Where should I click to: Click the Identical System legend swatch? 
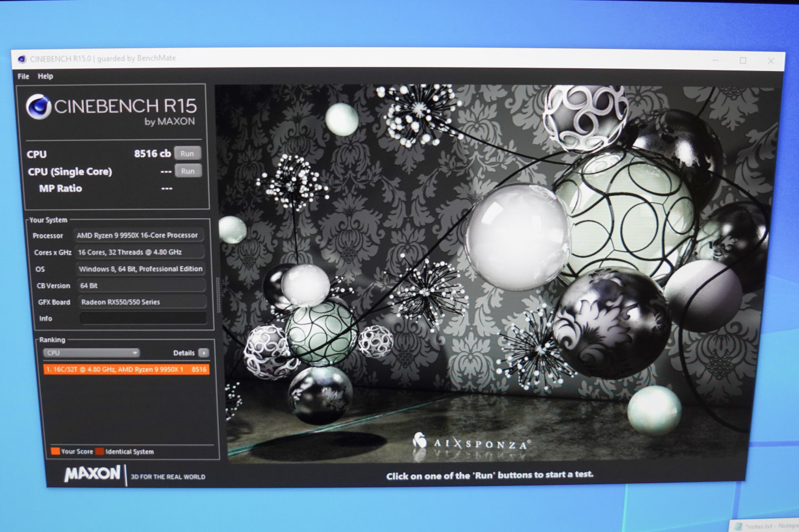[99, 451]
